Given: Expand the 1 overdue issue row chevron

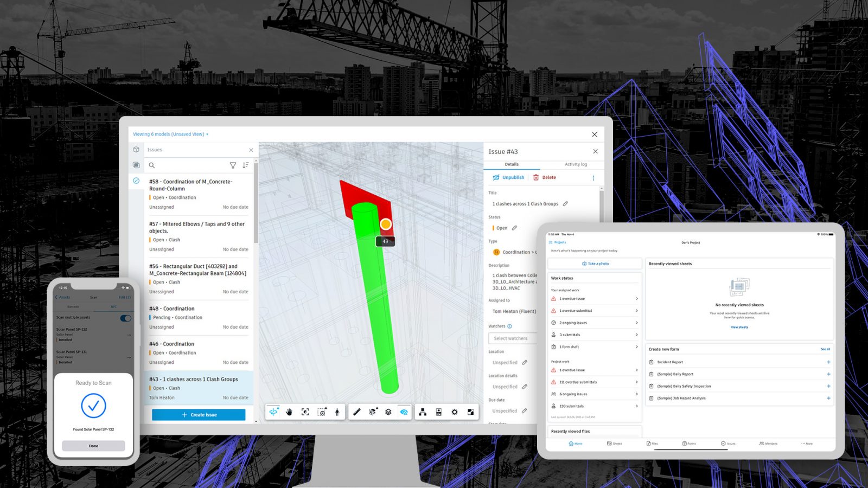Looking at the screenshot, I should coord(638,299).
